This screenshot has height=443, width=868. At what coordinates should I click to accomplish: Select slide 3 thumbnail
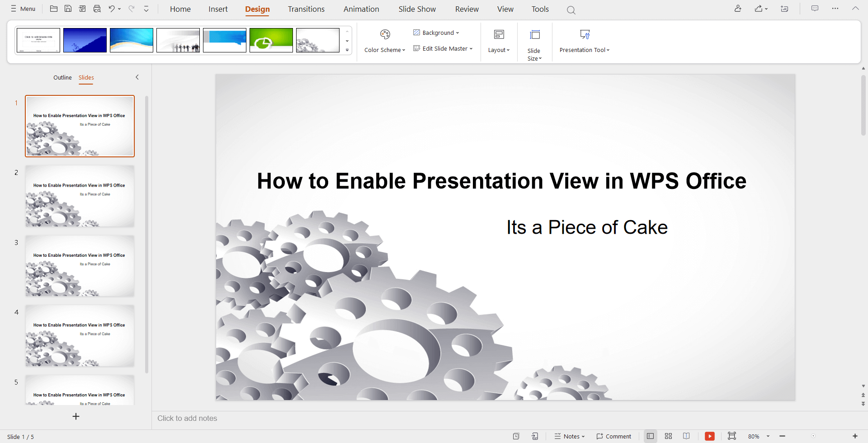coord(80,266)
